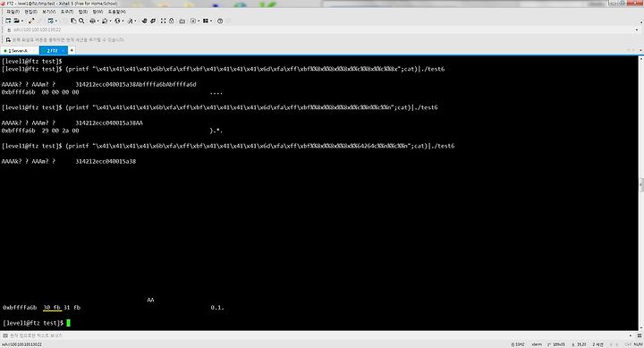Expand the Open session dropdown arrow
Image resolution: width=644 pixels, height=348 pixels.
tap(22, 21)
